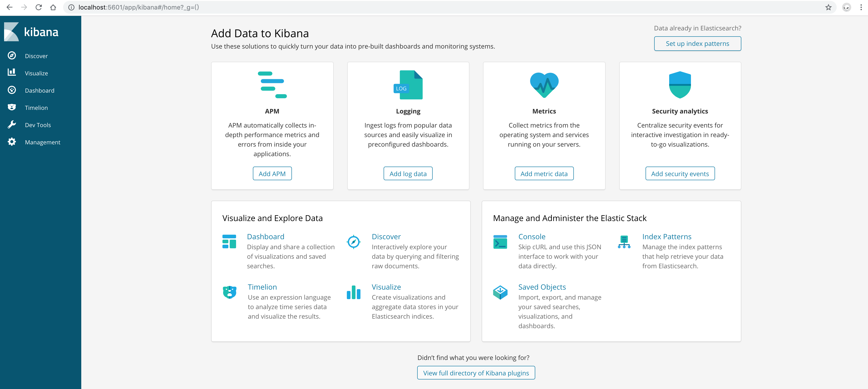
Task: Click Timelion bear icon in Explore section
Action: (x=230, y=292)
